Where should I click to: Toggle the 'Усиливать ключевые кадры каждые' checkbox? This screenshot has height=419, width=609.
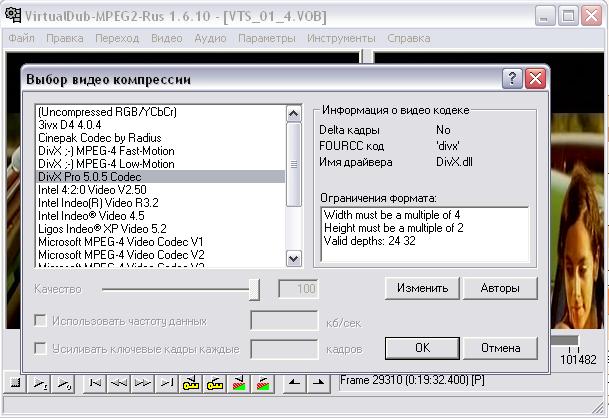click(40, 348)
